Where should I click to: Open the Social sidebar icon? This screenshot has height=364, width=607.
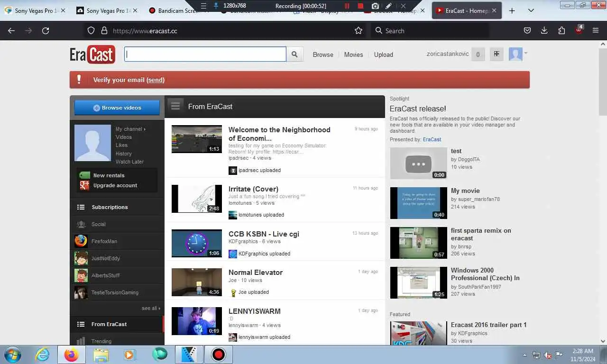point(81,224)
